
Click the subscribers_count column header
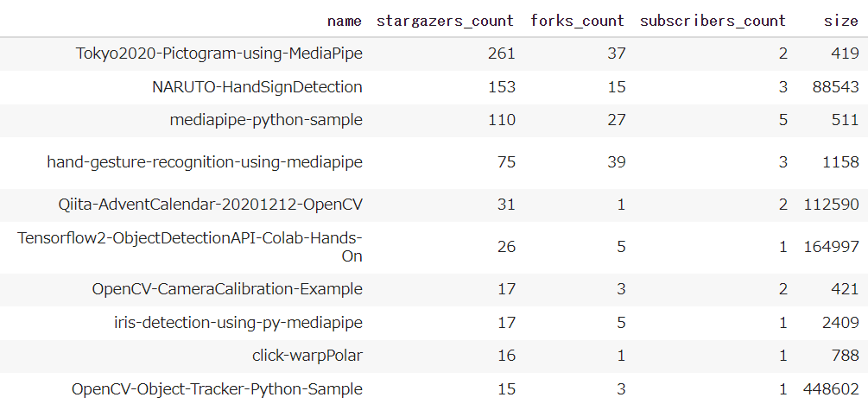pos(713,21)
